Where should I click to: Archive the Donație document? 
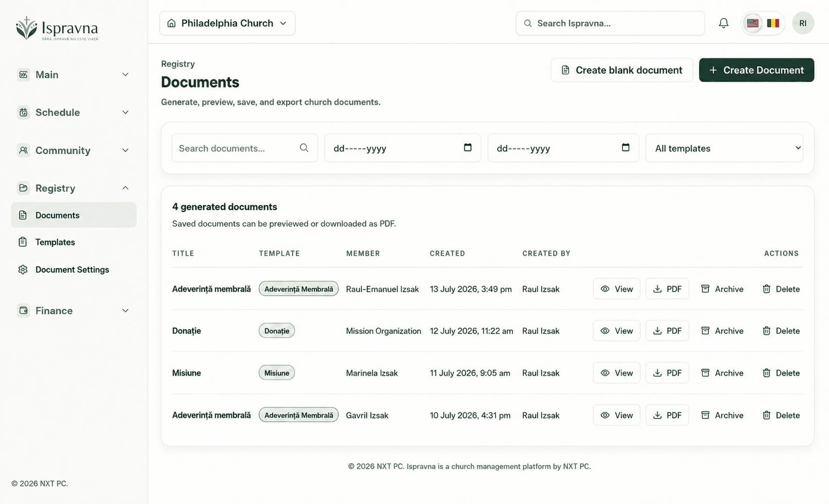click(722, 331)
